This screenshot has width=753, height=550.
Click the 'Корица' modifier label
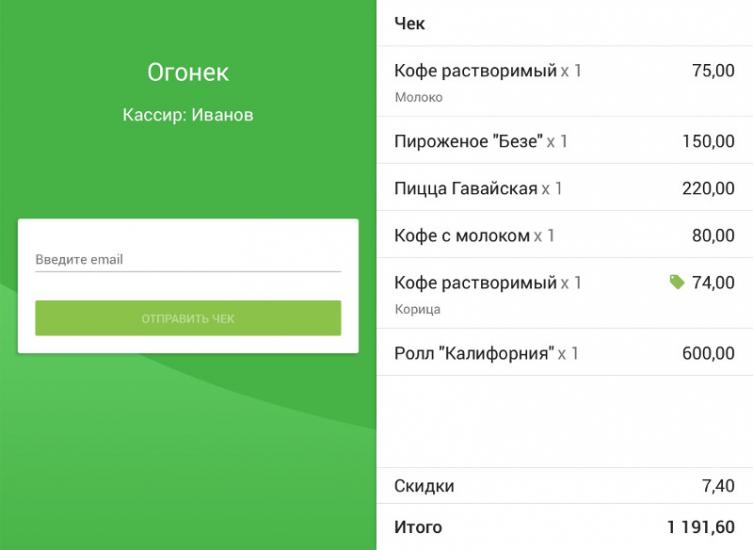(x=417, y=309)
